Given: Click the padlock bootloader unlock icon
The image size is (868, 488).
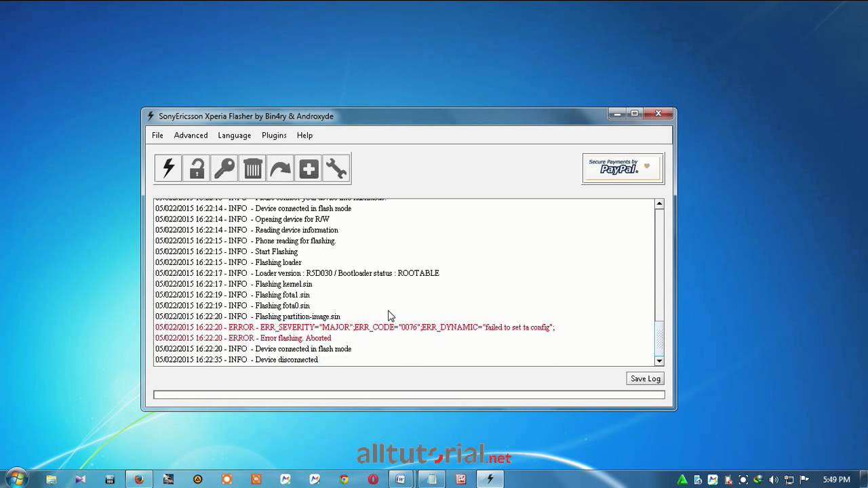Looking at the screenshot, I should (197, 168).
